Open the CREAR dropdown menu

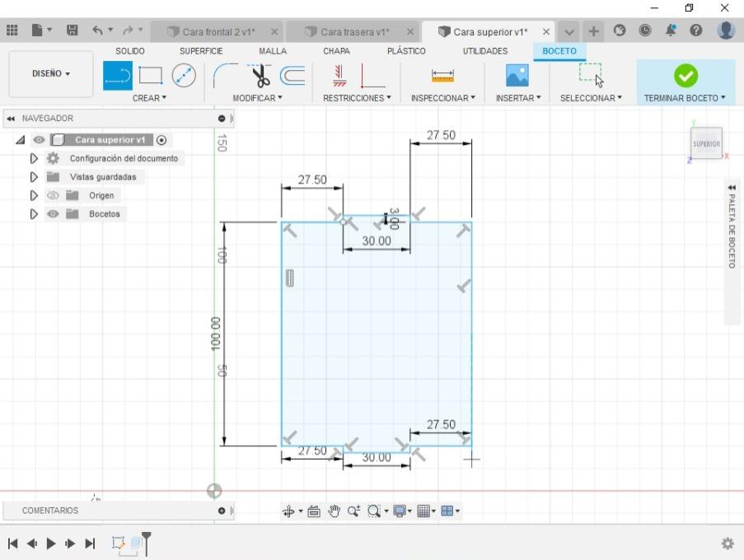point(149,98)
